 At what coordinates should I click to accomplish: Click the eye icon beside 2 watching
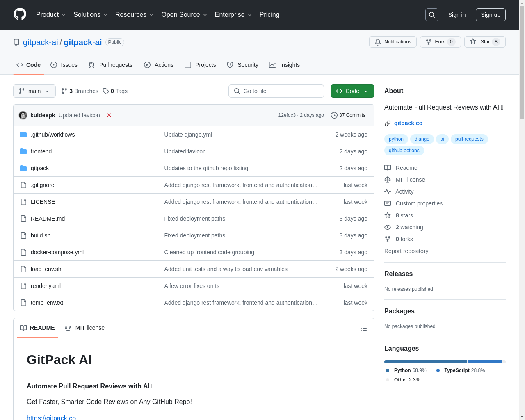[x=388, y=227]
